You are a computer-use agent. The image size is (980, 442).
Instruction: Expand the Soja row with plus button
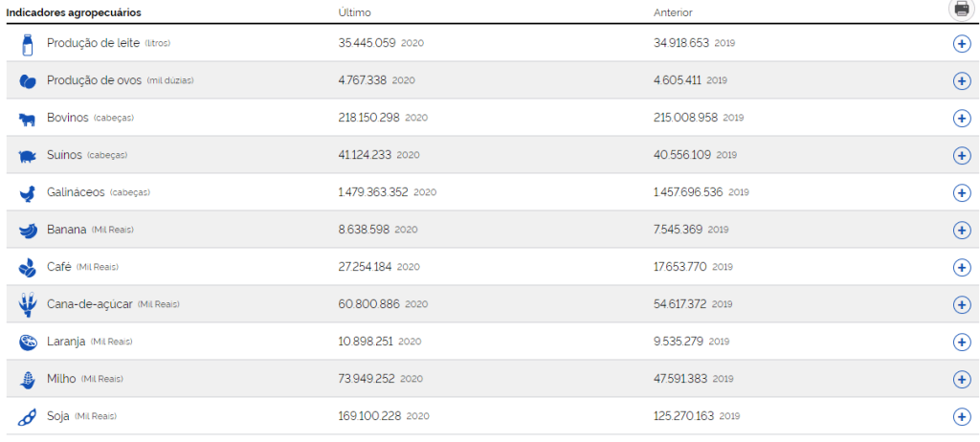click(962, 417)
